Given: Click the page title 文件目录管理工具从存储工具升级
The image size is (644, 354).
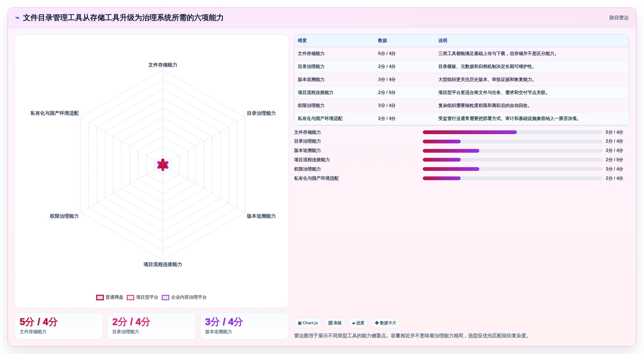Looking at the screenshot, I should click(x=123, y=18).
